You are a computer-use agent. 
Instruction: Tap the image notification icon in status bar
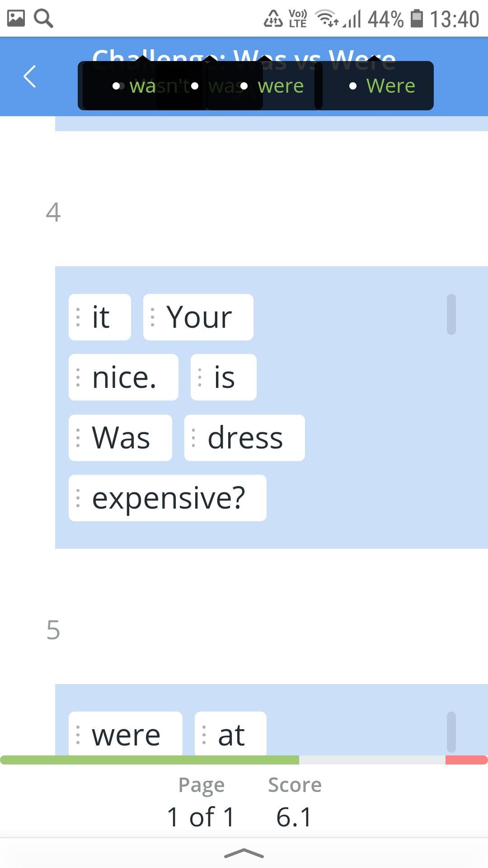pos(16,19)
